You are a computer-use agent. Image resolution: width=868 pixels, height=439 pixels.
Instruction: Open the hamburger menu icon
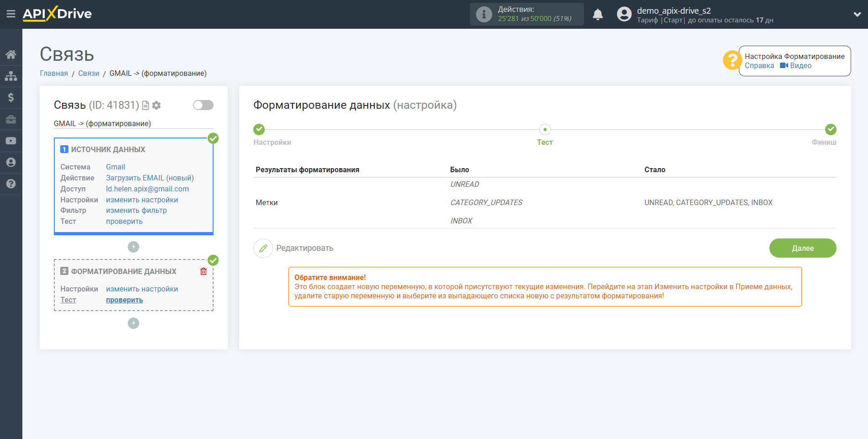[11, 14]
